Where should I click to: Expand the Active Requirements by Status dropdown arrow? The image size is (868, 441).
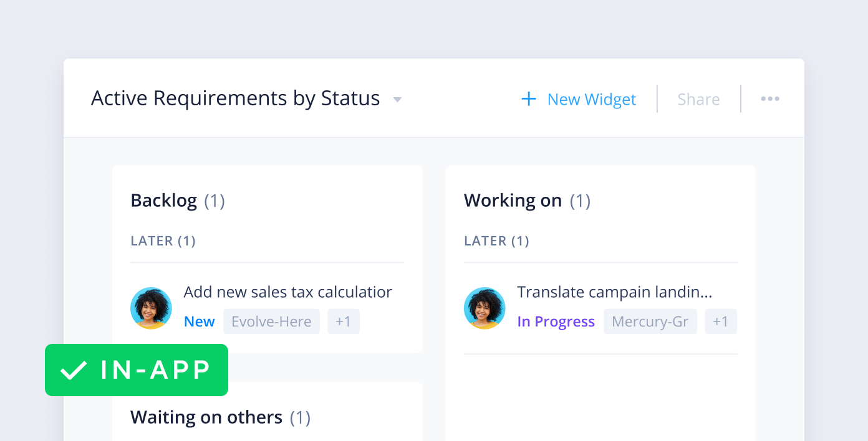coord(397,100)
